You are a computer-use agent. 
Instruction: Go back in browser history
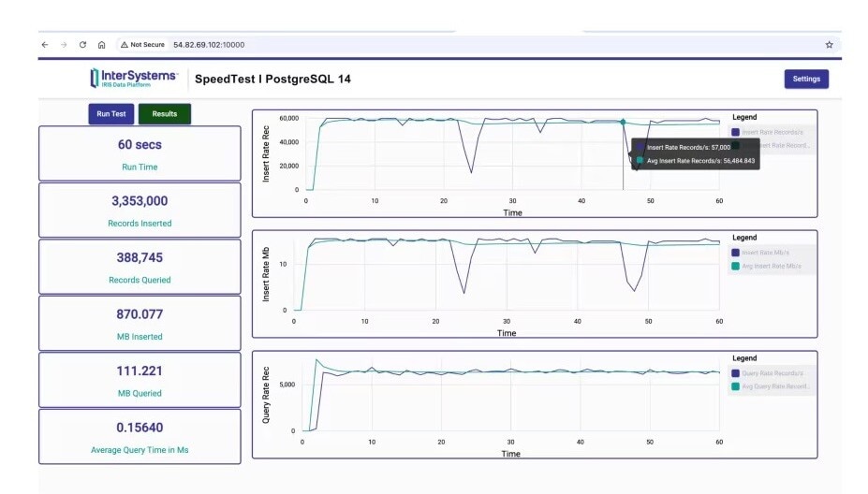click(45, 45)
